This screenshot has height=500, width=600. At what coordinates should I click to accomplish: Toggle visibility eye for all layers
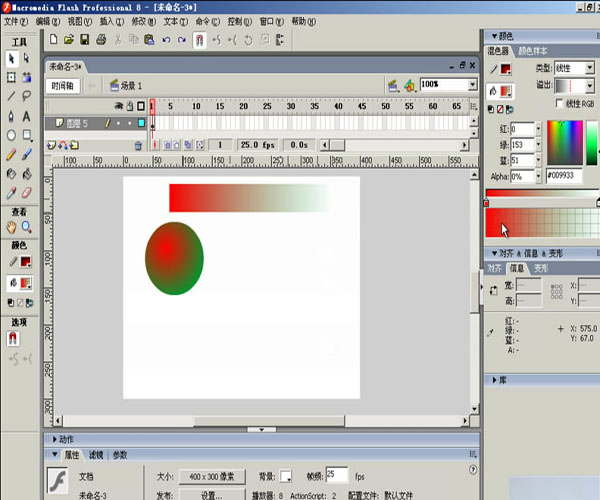[x=118, y=106]
